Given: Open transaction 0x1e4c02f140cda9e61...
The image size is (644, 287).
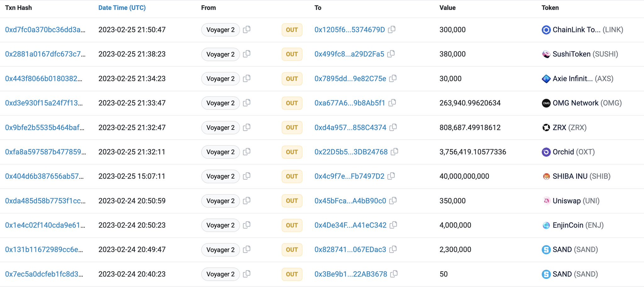Looking at the screenshot, I should (45, 225).
